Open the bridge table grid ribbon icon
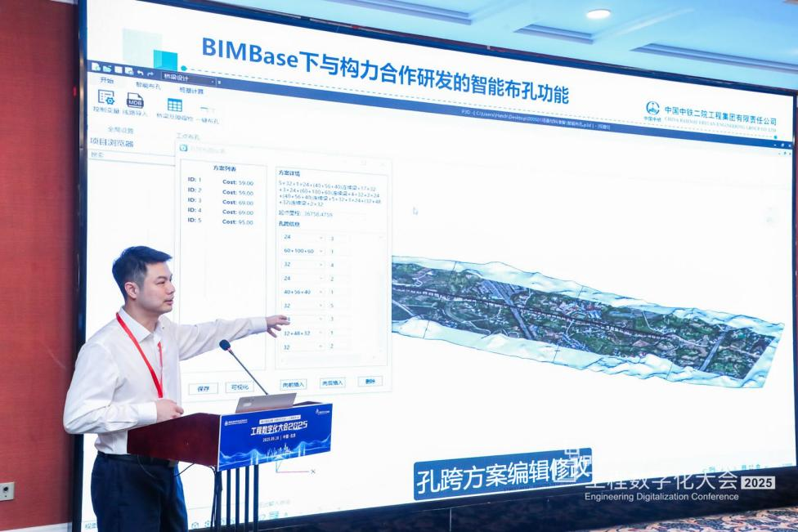 pyautogui.click(x=175, y=105)
